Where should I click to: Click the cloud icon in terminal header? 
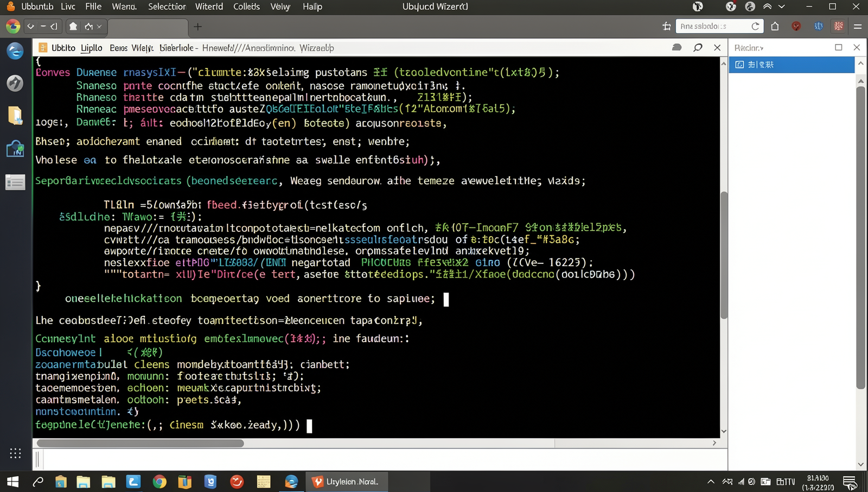coord(676,48)
